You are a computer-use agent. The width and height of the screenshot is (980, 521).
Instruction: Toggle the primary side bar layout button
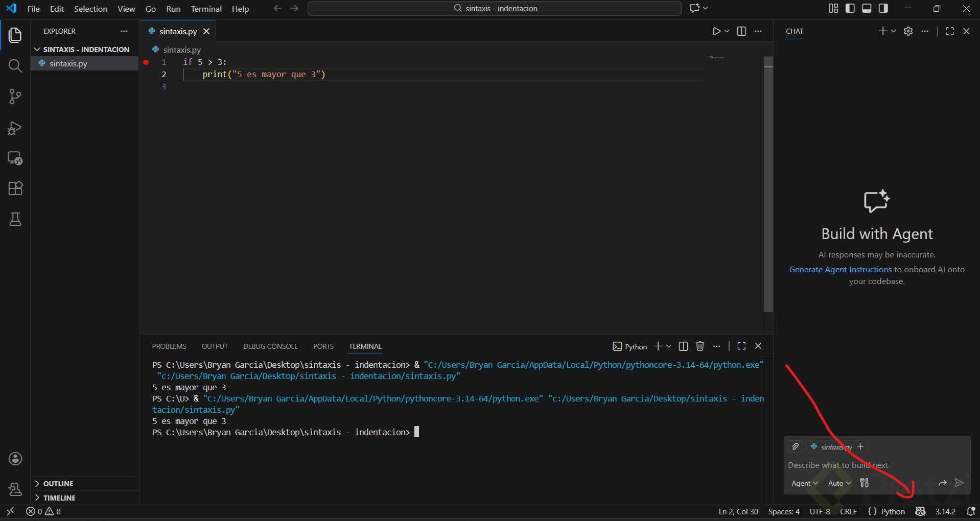[x=850, y=8]
